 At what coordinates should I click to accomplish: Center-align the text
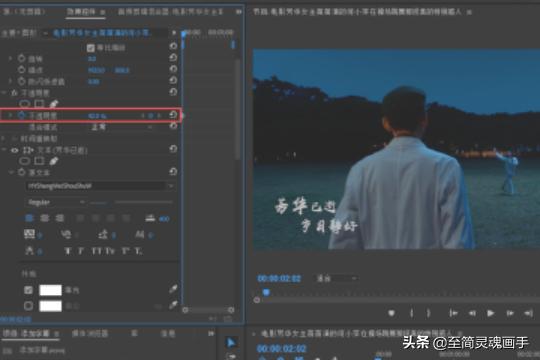point(44,218)
